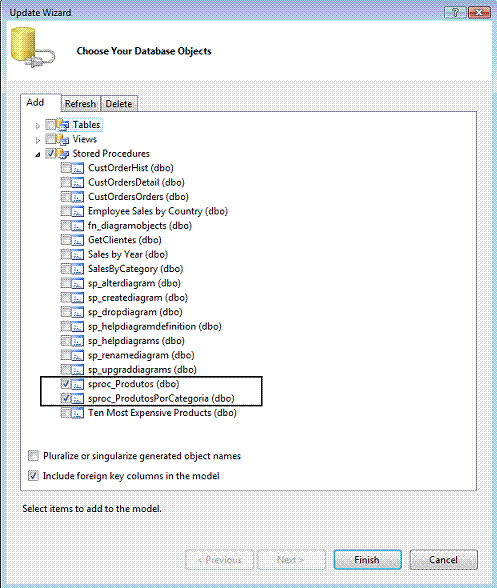
Task: Click the Tables folder icon
Action: pos(63,125)
